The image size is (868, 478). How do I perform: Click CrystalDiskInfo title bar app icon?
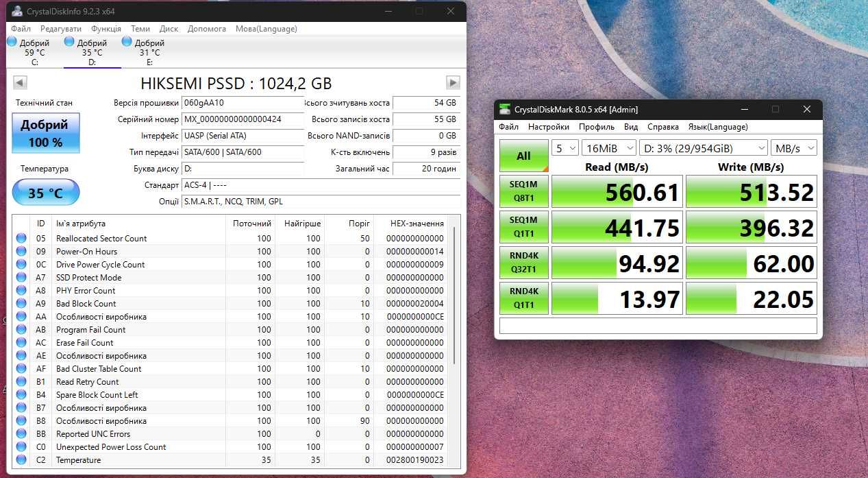[x=17, y=12]
